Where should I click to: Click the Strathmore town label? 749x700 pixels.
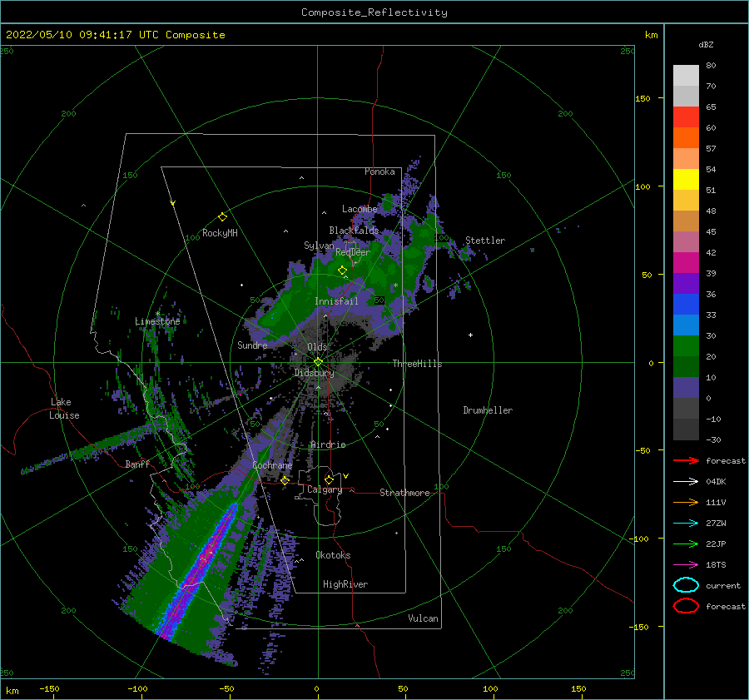coord(404,493)
